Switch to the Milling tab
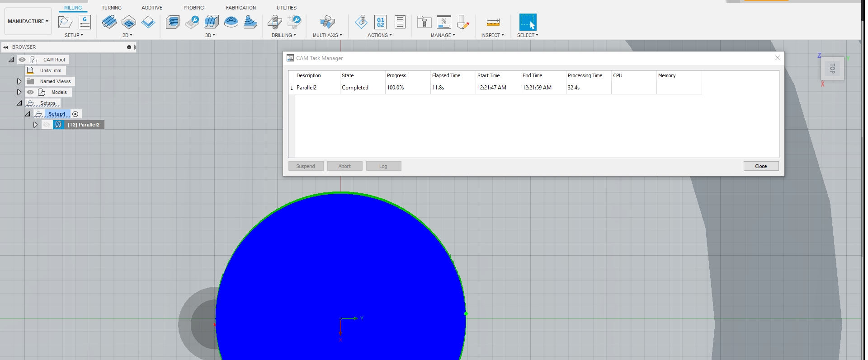Screen dimensions: 868x360 coord(73,8)
